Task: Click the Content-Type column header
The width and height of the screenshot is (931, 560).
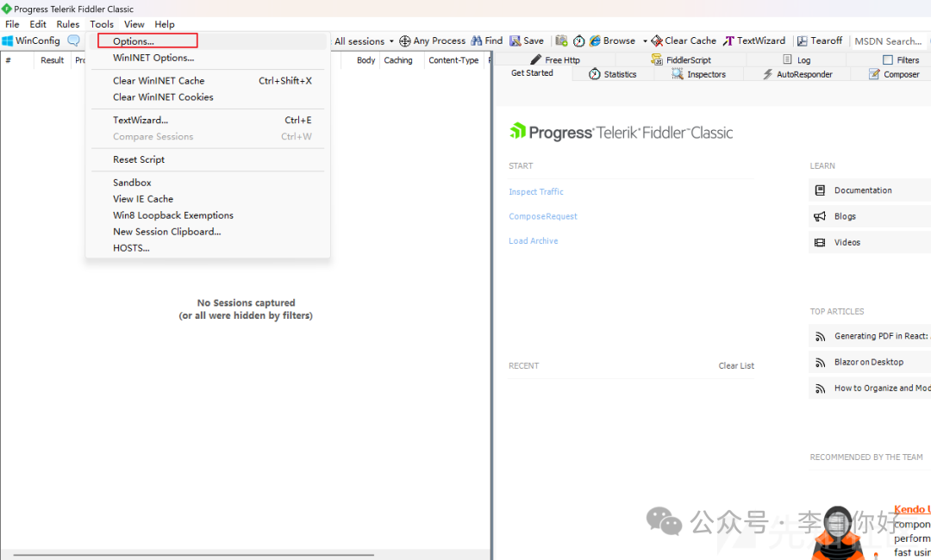Action: [x=453, y=60]
